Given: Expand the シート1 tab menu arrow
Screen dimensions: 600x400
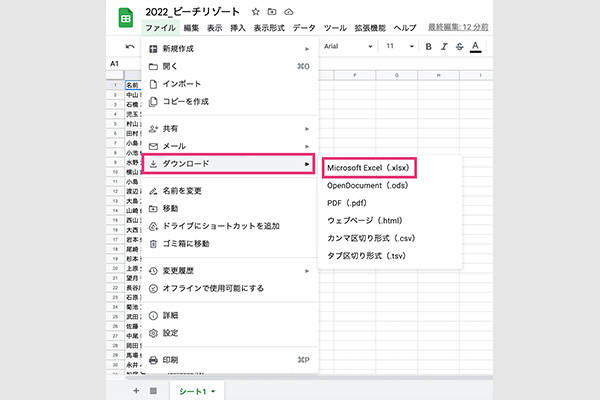Looking at the screenshot, I should (214, 390).
